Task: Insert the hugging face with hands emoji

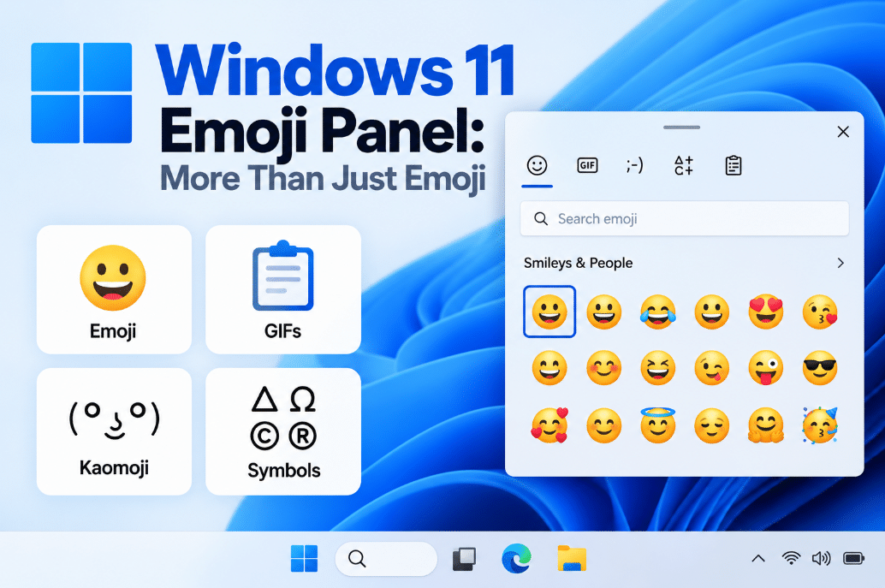Action: coord(766,425)
